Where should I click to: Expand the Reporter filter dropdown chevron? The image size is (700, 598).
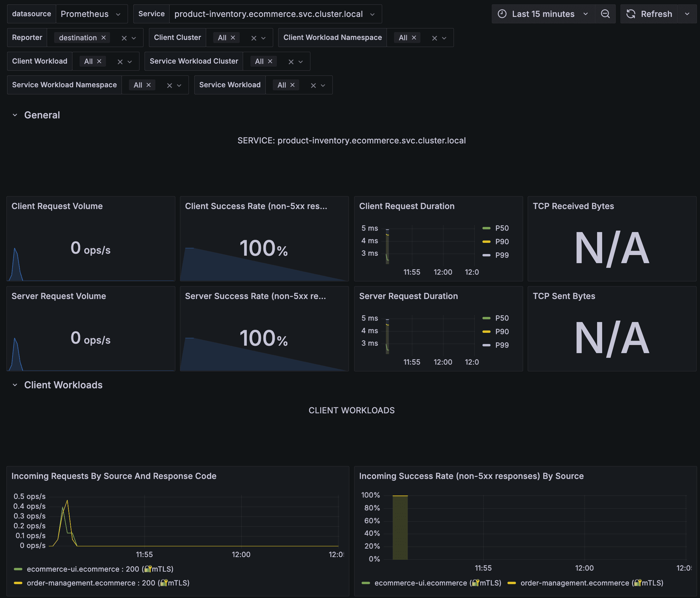tap(134, 38)
